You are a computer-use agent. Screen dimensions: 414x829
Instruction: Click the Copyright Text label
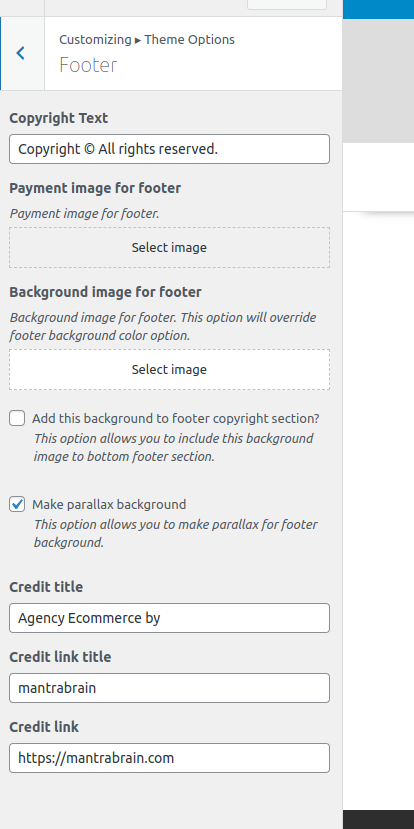[59, 118]
